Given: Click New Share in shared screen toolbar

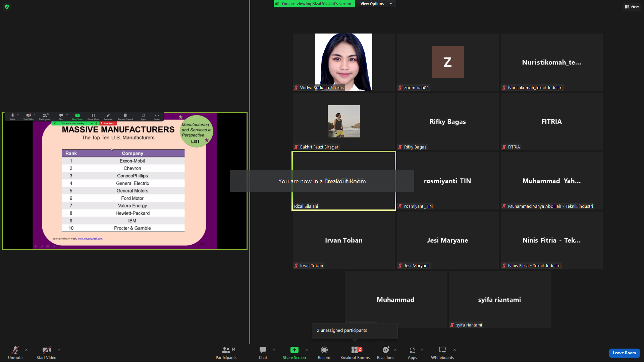Looking at the screenshot, I should (x=77, y=117).
